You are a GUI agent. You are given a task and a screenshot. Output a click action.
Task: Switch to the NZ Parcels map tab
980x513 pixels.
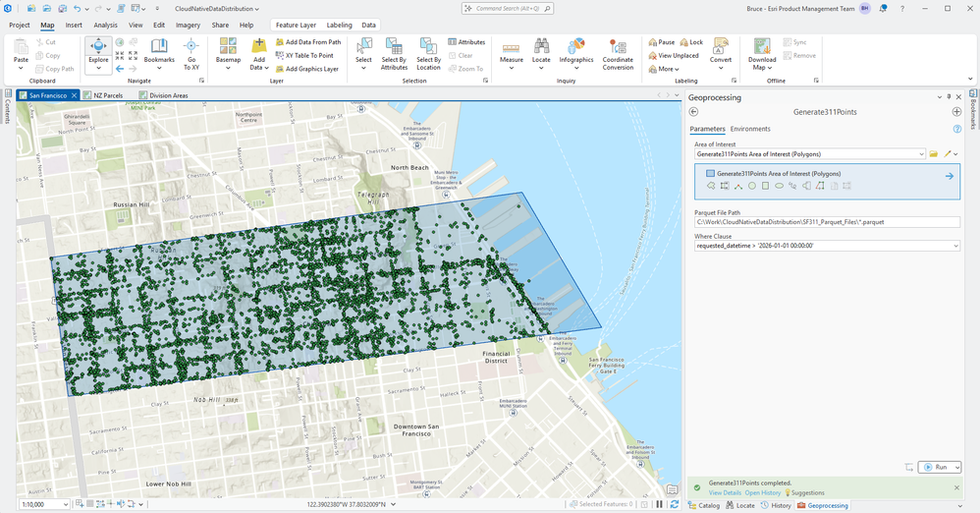point(103,95)
